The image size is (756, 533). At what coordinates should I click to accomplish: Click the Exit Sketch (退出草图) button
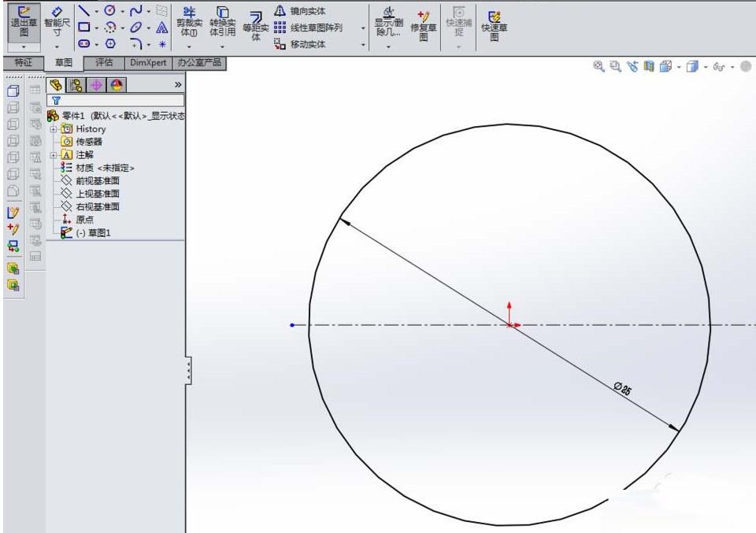tap(22, 24)
